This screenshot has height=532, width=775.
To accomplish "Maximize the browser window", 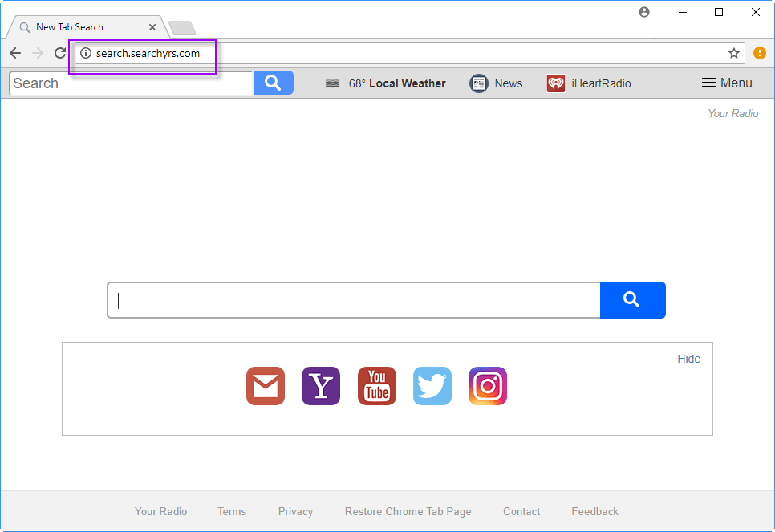I will click(x=719, y=12).
